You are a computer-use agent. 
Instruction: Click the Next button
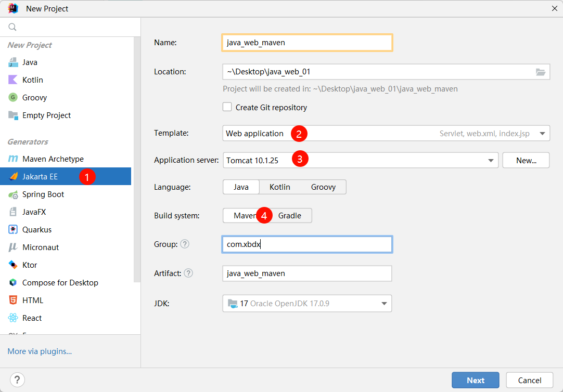click(x=476, y=380)
